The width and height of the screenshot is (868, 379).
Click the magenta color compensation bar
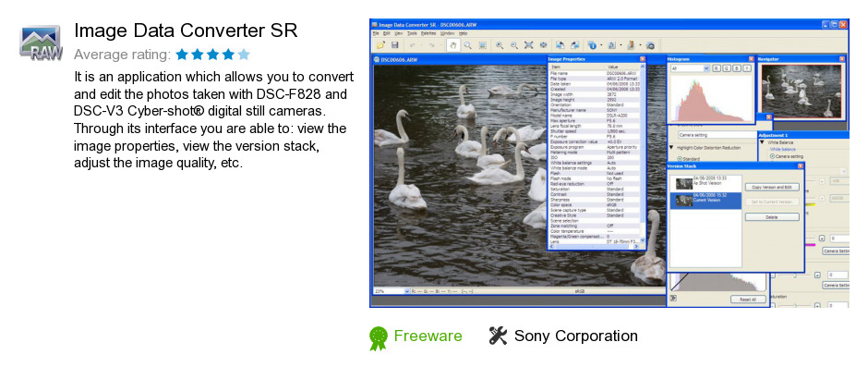[x=810, y=245]
